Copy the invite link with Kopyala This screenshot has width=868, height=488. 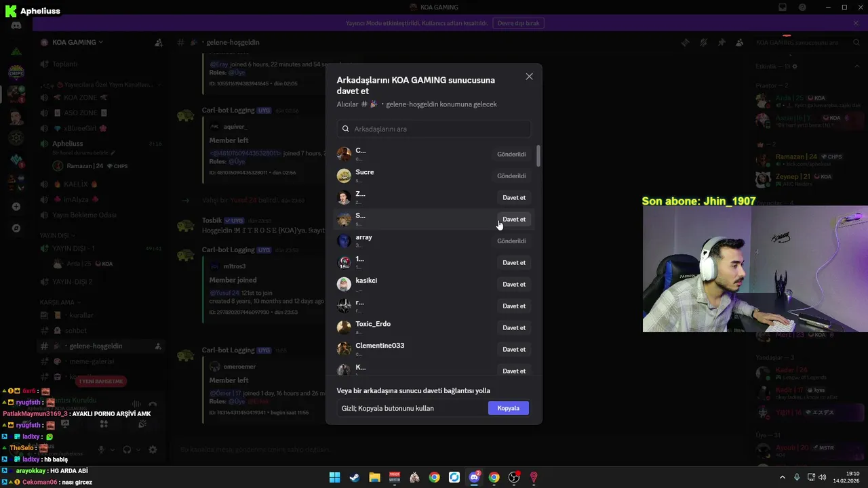[x=509, y=408]
